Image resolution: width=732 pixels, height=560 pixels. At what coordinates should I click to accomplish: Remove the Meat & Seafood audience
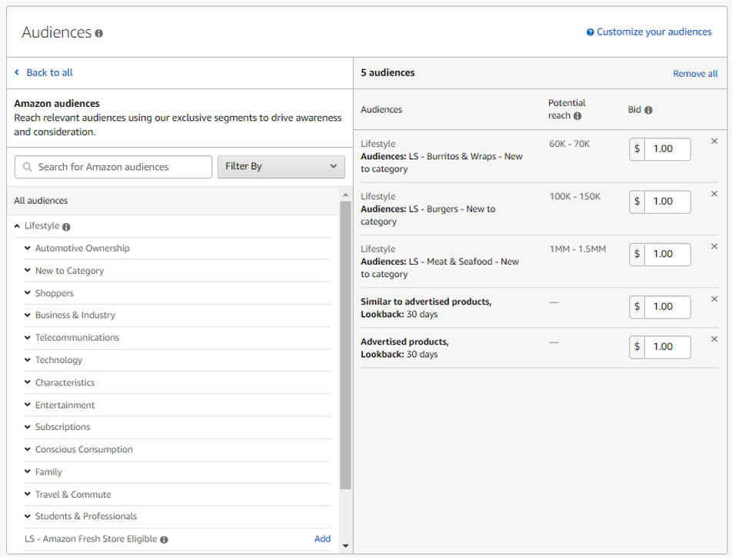[x=714, y=247]
